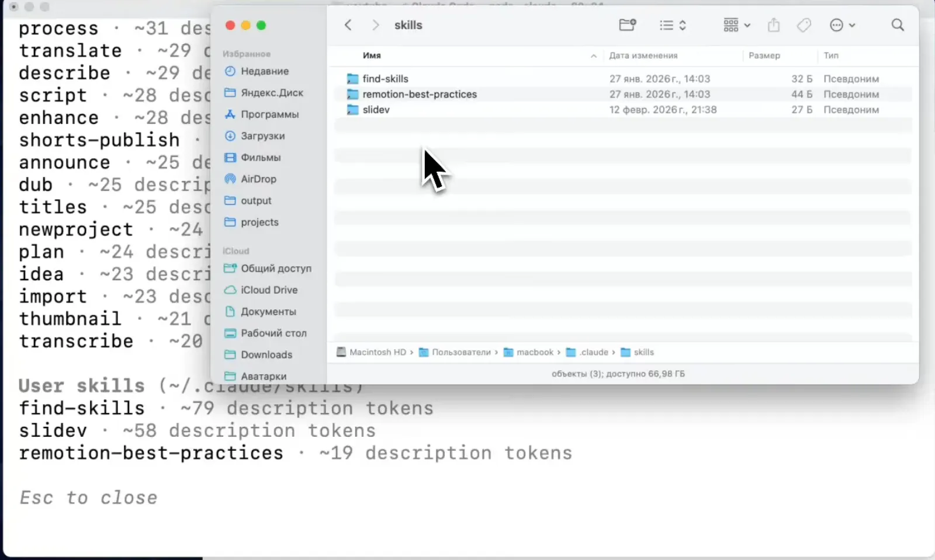
Task: Sort by the Тип column header
Action: (x=831, y=55)
